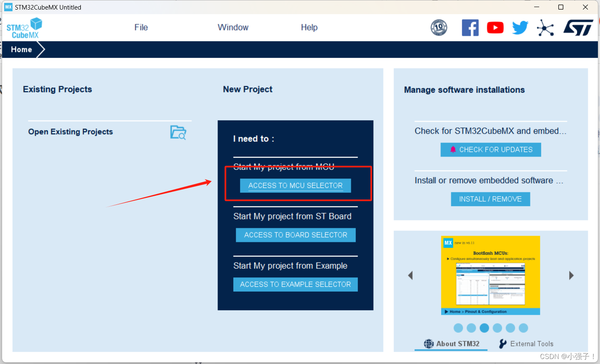Open the Bootflash MCUs news thumbnail
600x364 pixels.
coord(490,275)
